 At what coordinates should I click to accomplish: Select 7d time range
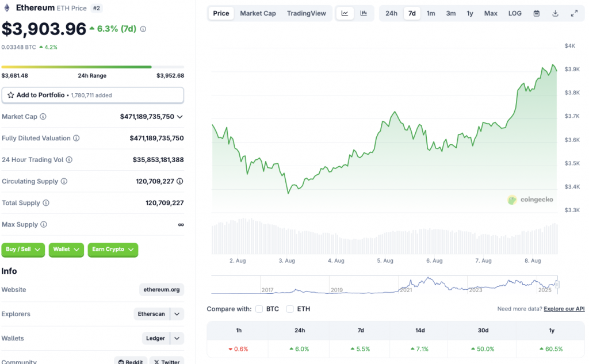[x=412, y=13]
